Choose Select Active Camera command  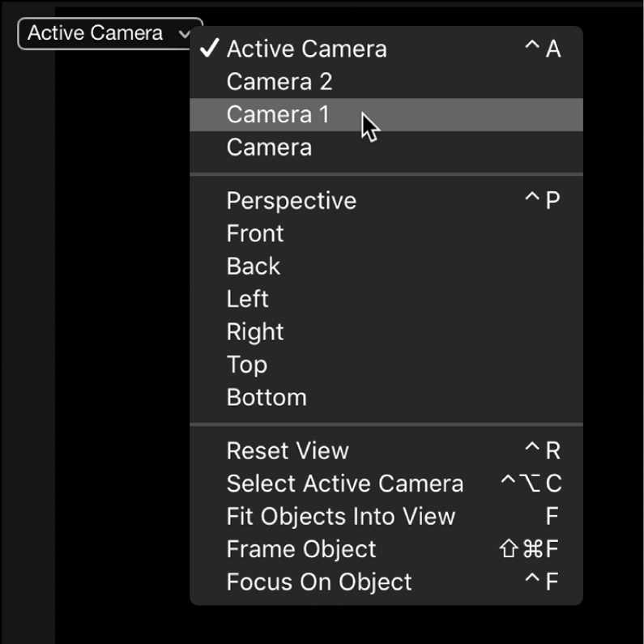click(x=345, y=484)
